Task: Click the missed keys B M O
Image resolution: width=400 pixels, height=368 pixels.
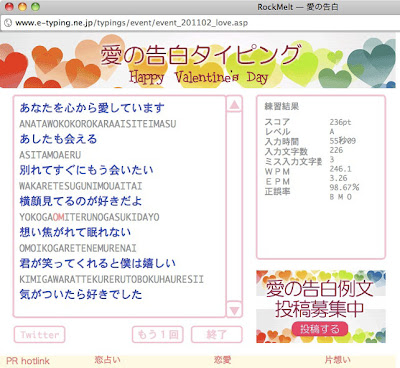Action: pyautogui.click(x=341, y=197)
